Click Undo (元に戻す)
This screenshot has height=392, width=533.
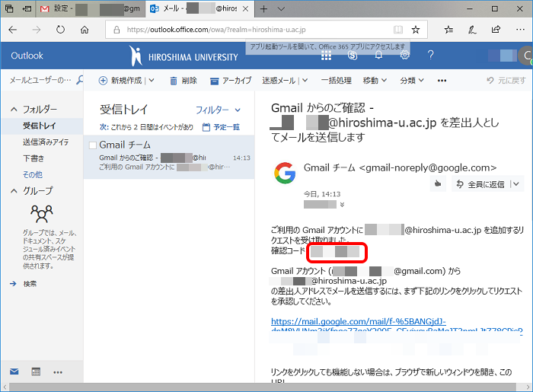click(506, 81)
